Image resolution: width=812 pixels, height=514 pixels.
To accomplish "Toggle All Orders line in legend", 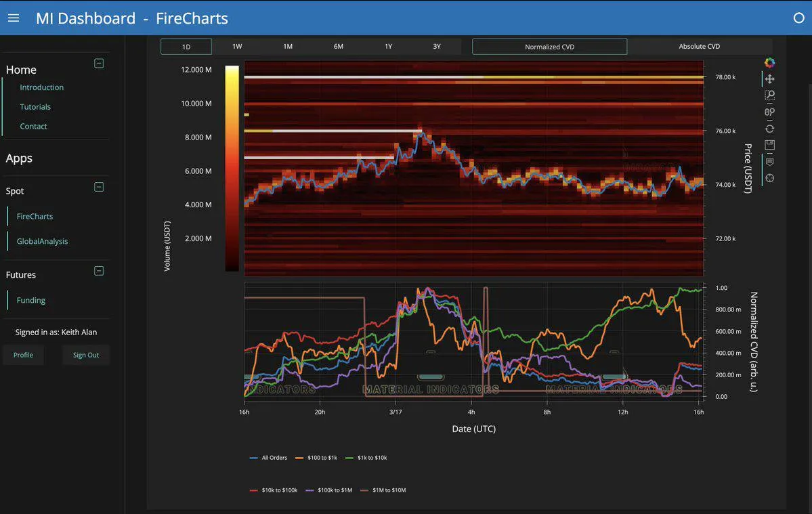I will (x=269, y=458).
